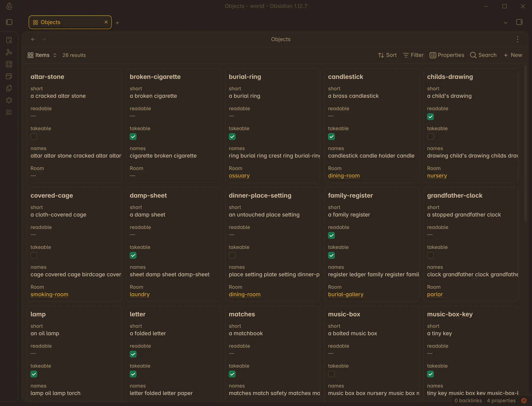Check takeable on covered-cage card
The height and width of the screenshot is (406, 532).
(34, 255)
